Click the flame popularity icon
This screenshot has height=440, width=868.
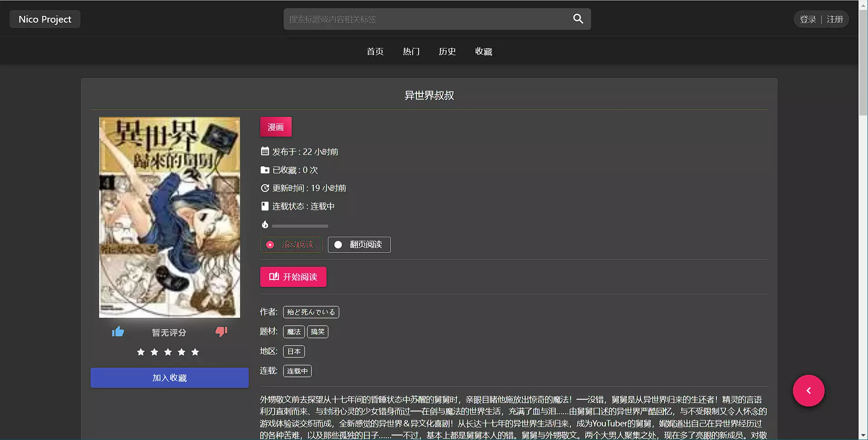point(265,225)
